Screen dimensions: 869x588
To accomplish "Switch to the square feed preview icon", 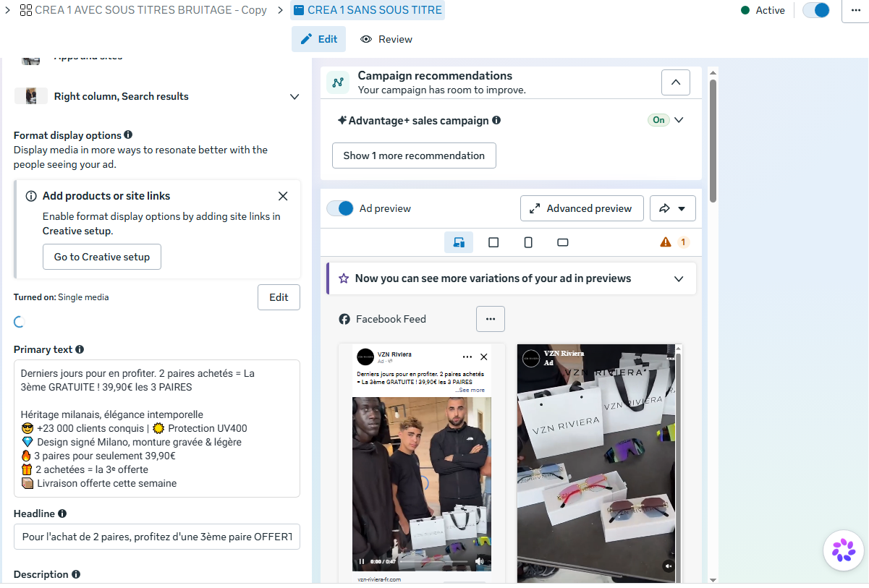I will (493, 242).
